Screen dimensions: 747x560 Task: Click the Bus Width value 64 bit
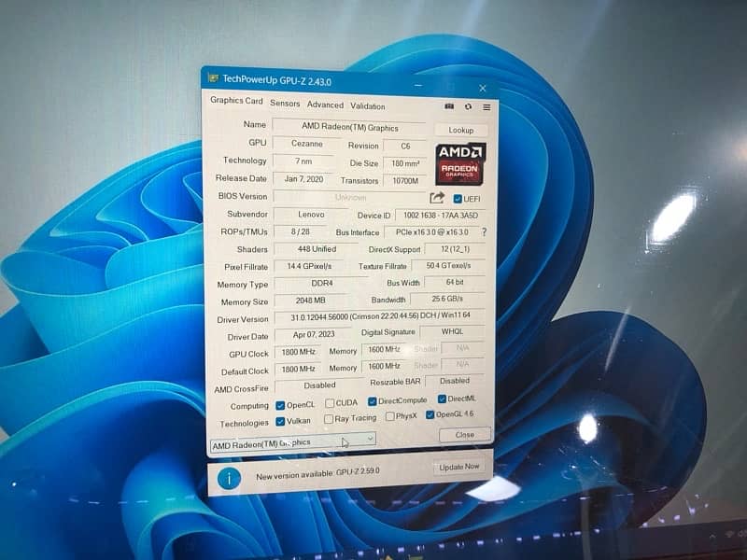pos(455,282)
